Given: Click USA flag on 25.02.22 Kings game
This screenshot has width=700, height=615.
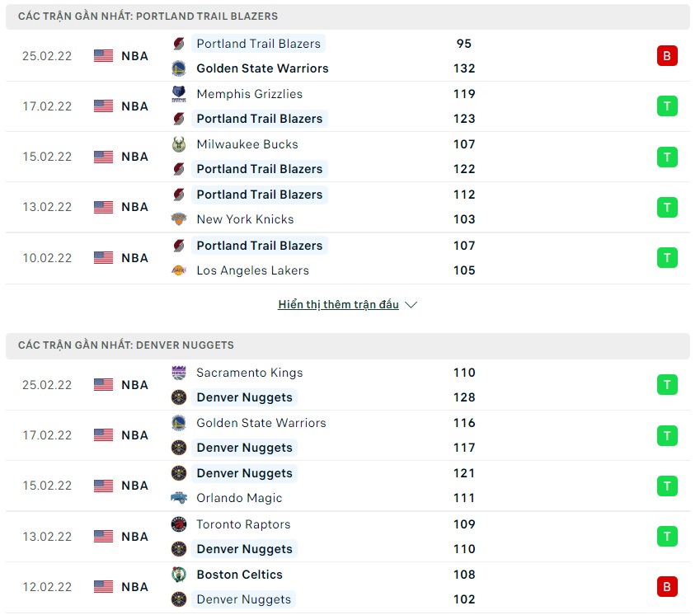Looking at the screenshot, I should click(x=104, y=385).
